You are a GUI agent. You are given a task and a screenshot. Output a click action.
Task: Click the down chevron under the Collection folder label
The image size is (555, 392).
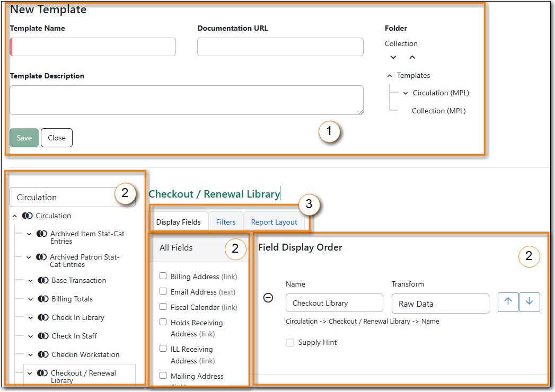[392, 57]
